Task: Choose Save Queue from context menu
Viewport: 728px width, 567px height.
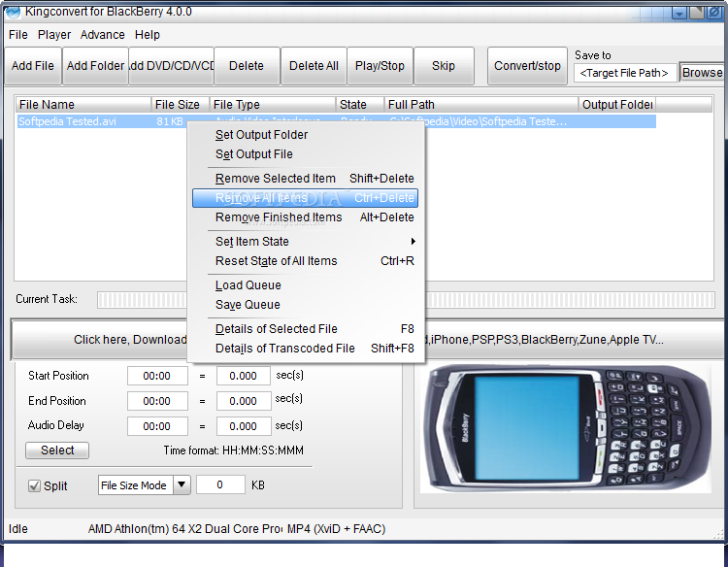Action: click(x=305, y=305)
